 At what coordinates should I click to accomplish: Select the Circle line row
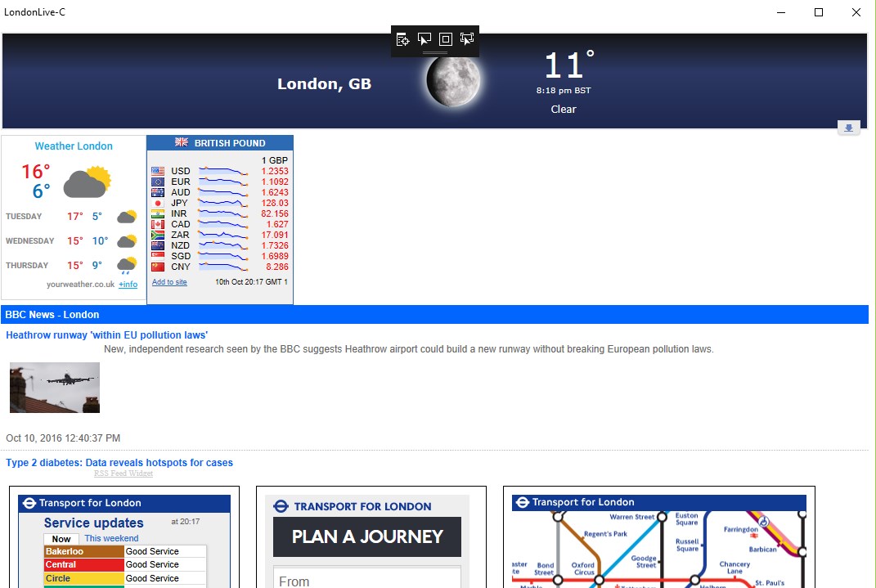(125, 578)
